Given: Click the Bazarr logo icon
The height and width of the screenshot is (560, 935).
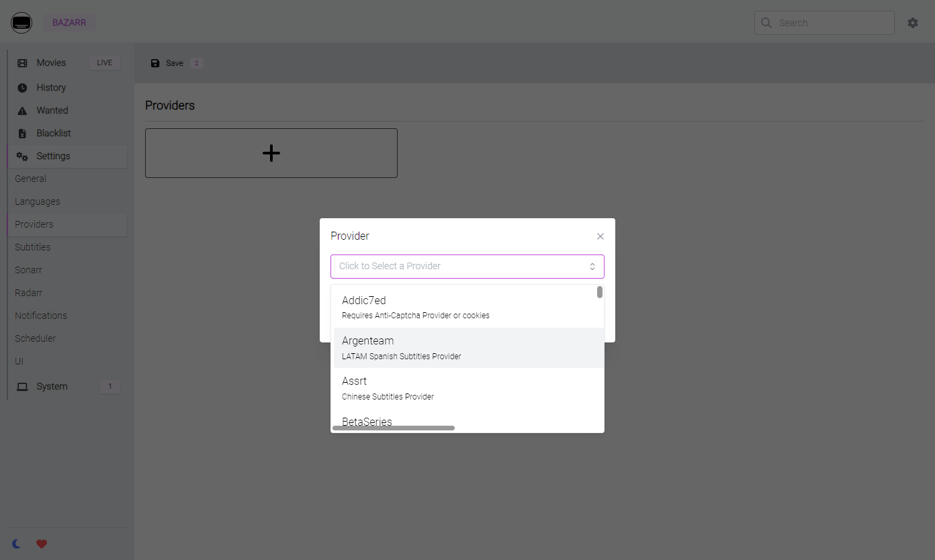Looking at the screenshot, I should click(21, 23).
